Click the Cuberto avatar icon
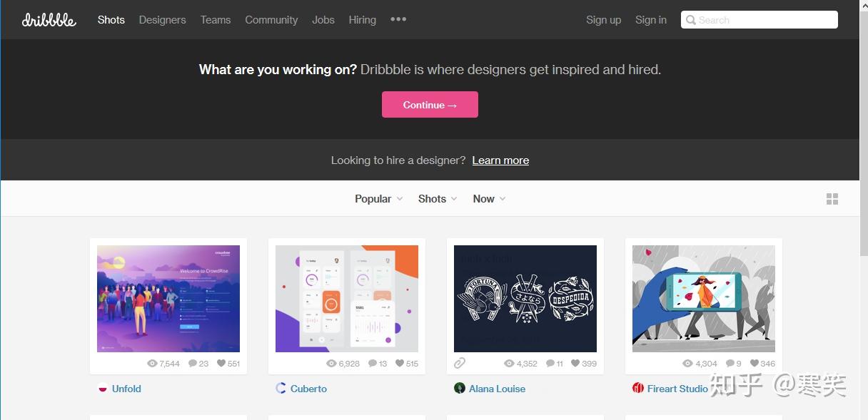868x420 pixels. coord(281,389)
